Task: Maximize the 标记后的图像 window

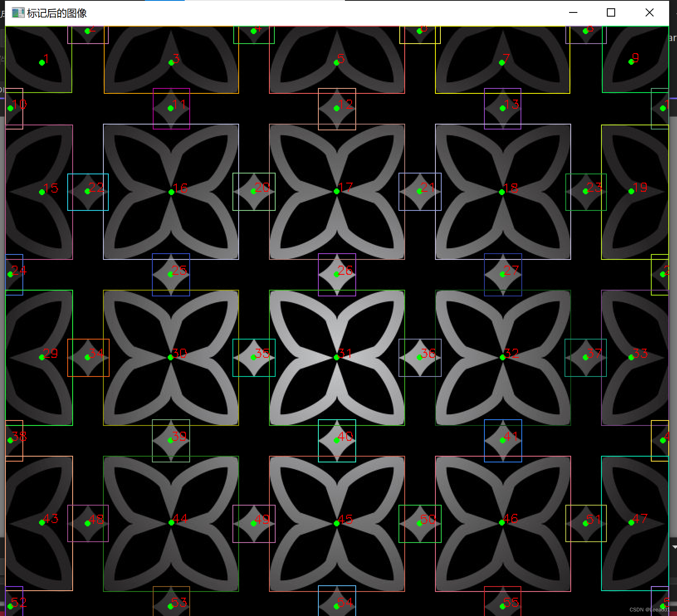Action: pos(611,13)
